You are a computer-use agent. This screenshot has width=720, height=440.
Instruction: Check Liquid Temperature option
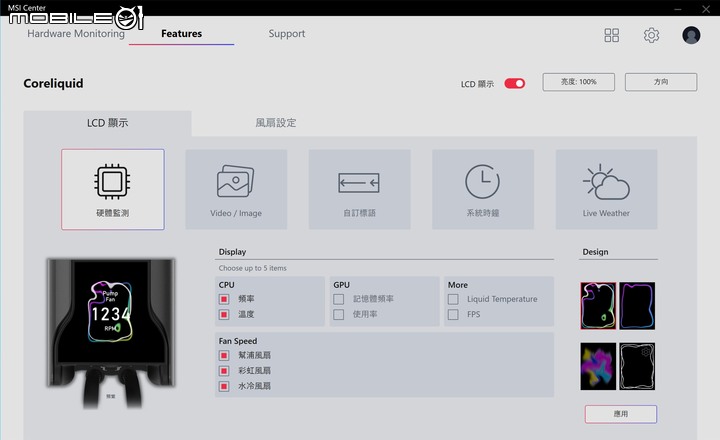(x=453, y=299)
